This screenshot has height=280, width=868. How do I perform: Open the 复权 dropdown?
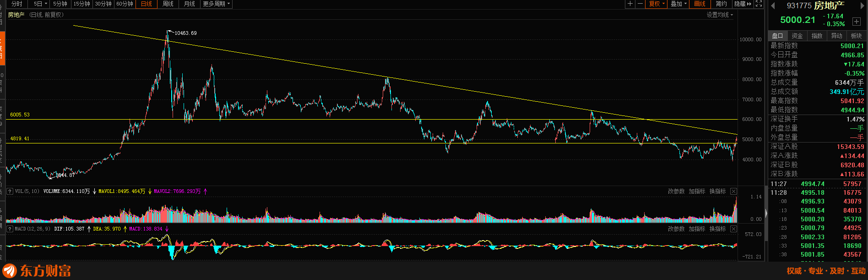click(x=656, y=4)
